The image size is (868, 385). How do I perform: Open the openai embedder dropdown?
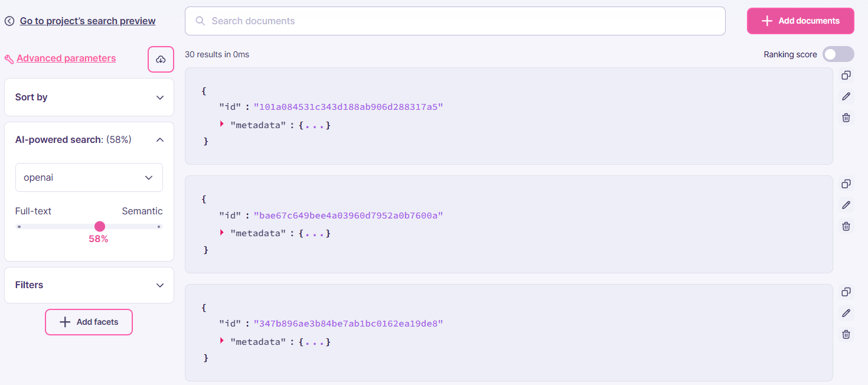click(89, 178)
